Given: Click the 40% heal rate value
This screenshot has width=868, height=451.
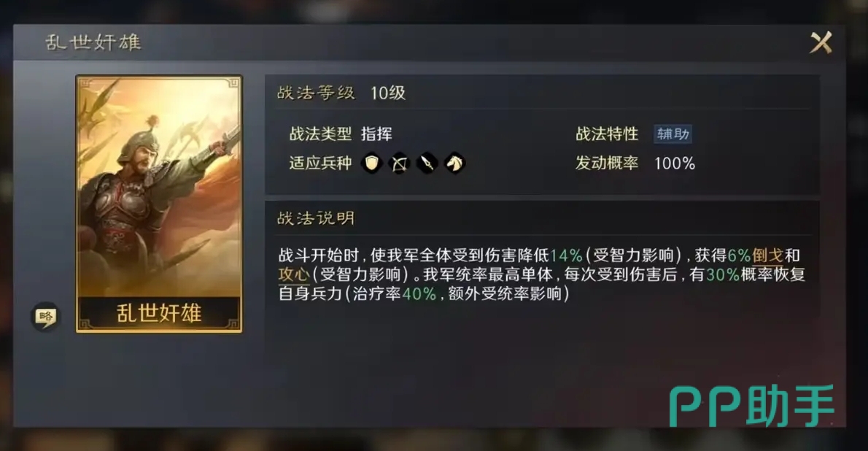Looking at the screenshot, I should [419, 293].
